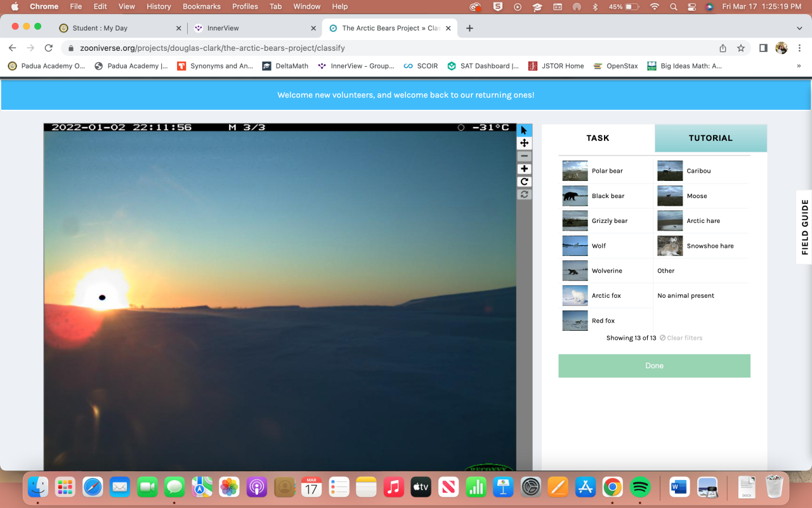Screen dimensions: 812x508
Task: Open Chrome's side panel
Action: tap(763, 48)
